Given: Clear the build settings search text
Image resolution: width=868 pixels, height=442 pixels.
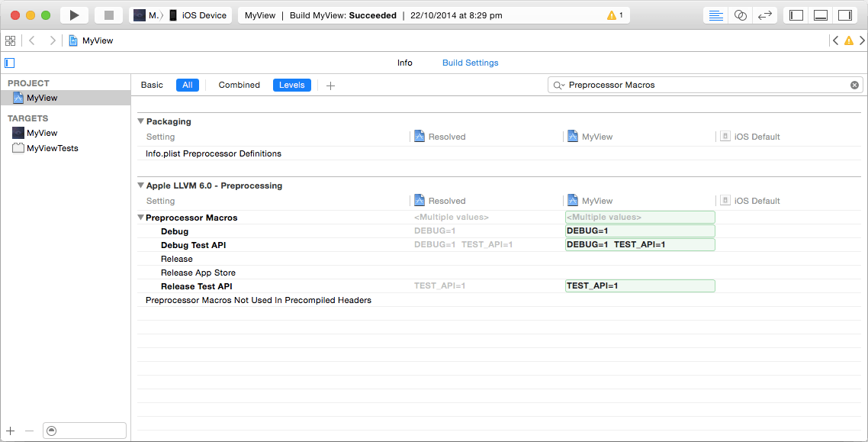Looking at the screenshot, I should pos(854,85).
